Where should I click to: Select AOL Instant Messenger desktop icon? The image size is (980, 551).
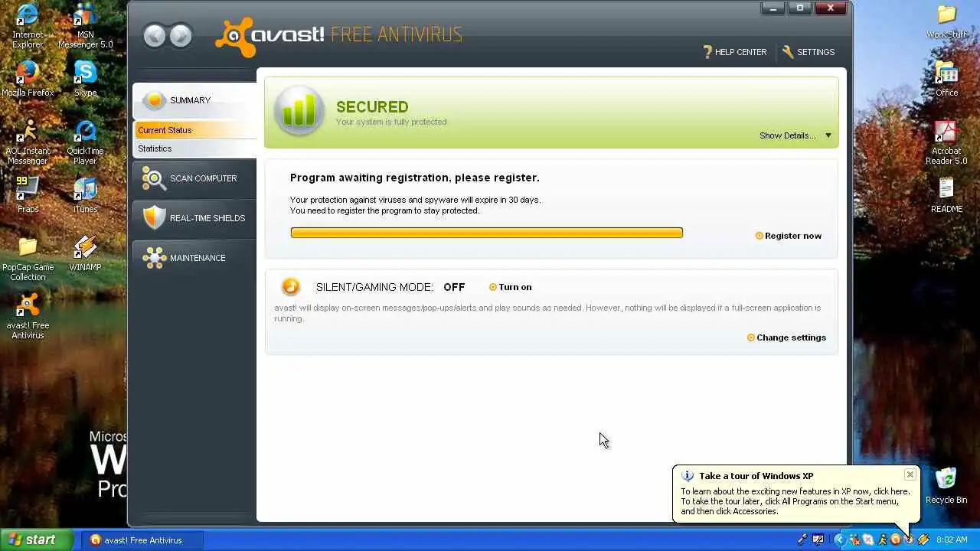[x=28, y=142]
